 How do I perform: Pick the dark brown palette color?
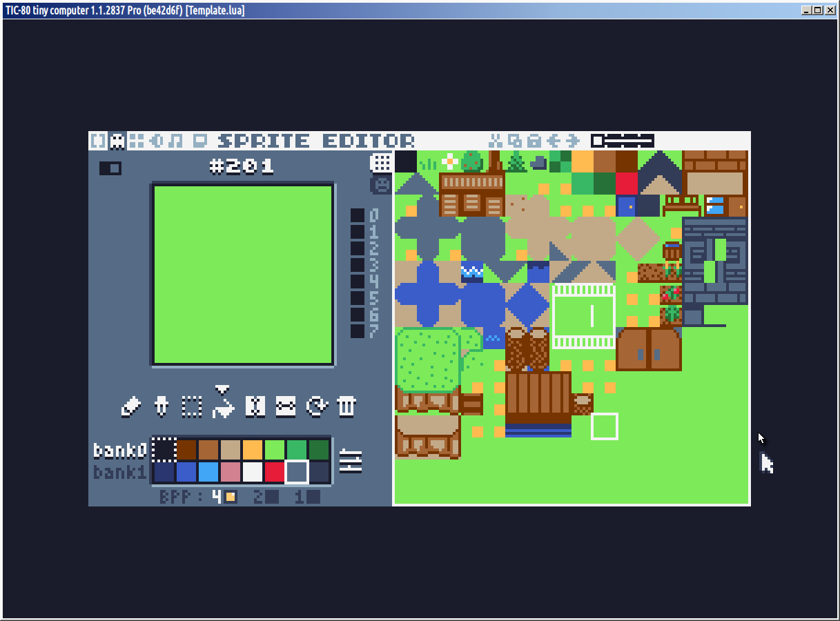click(186, 450)
